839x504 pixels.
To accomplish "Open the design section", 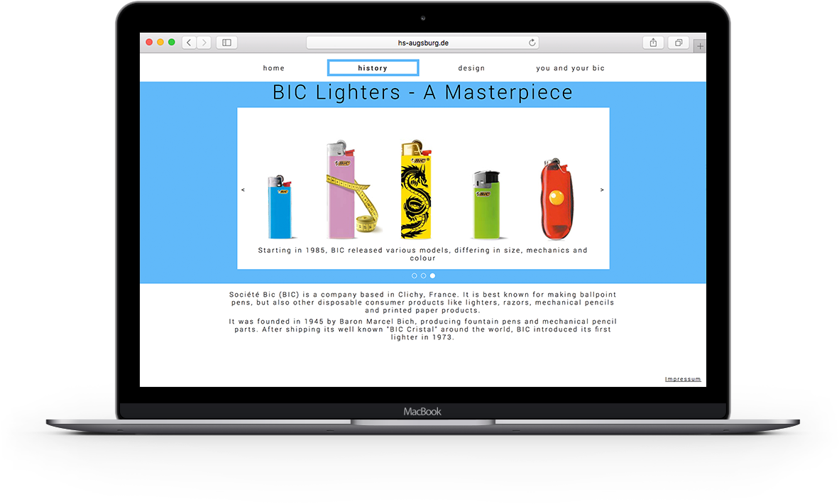I will 471,67.
